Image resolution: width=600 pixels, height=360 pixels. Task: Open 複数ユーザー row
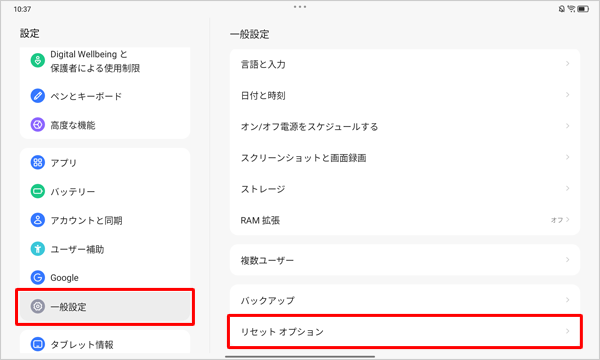pyautogui.click(x=404, y=260)
